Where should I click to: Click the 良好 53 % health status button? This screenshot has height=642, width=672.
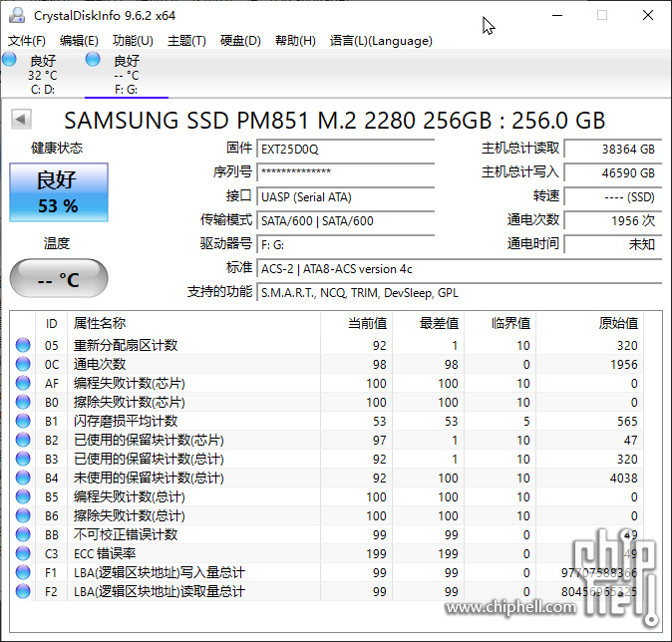[x=59, y=192]
